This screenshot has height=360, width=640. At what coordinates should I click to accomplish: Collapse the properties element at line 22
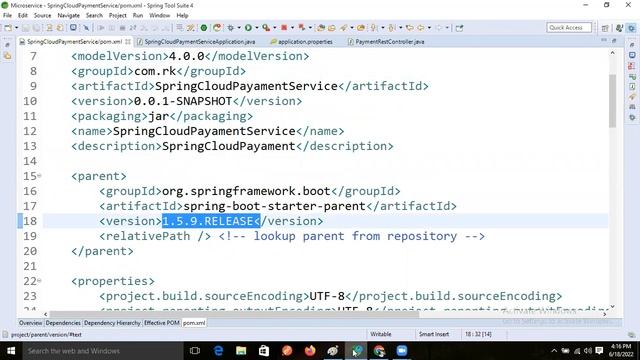pyautogui.click(x=39, y=281)
